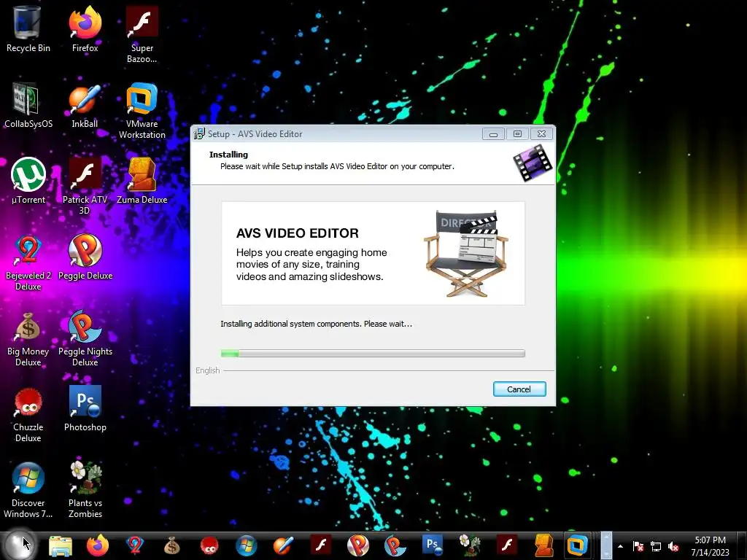Select the Zuma Deluxe desktop icon
747x560 pixels.
(x=142, y=181)
